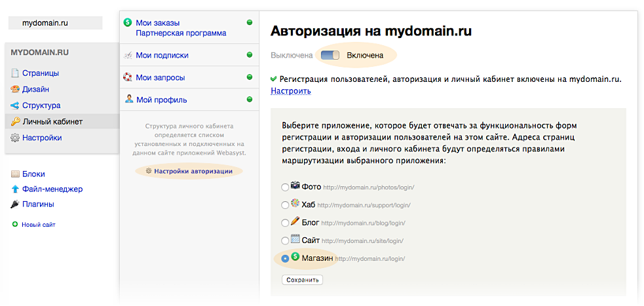Select the Фото radio button
This screenshot has height=306, width=644.
285,187
